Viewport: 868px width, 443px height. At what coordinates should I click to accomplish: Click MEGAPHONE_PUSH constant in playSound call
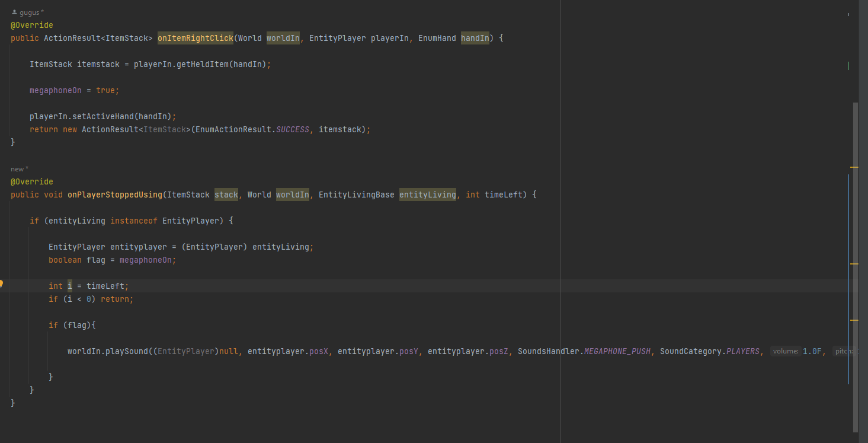pyautogui.click(x=617, y=351)
